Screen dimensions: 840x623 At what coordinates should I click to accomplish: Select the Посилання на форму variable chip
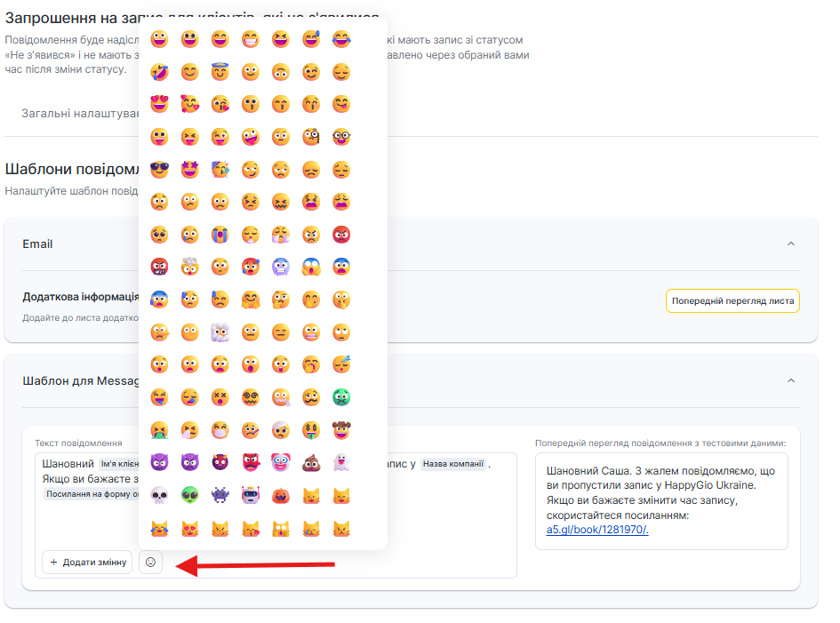point(92,494)
